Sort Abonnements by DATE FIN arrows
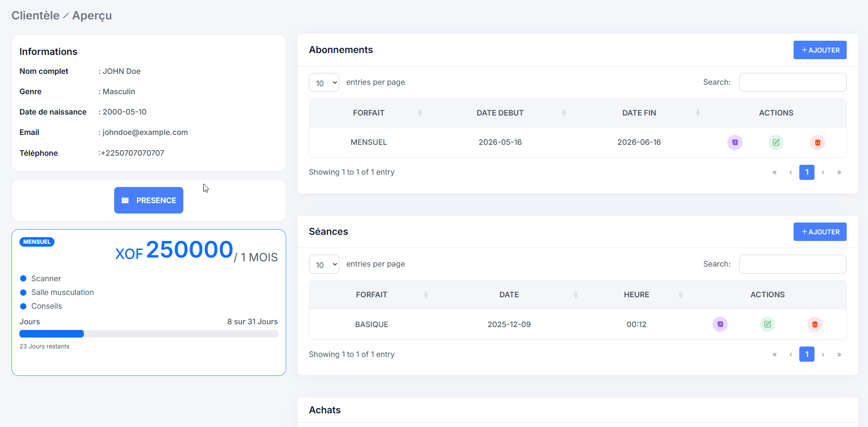The height and width of the screenshot is (427, 868). coord(697,113)
